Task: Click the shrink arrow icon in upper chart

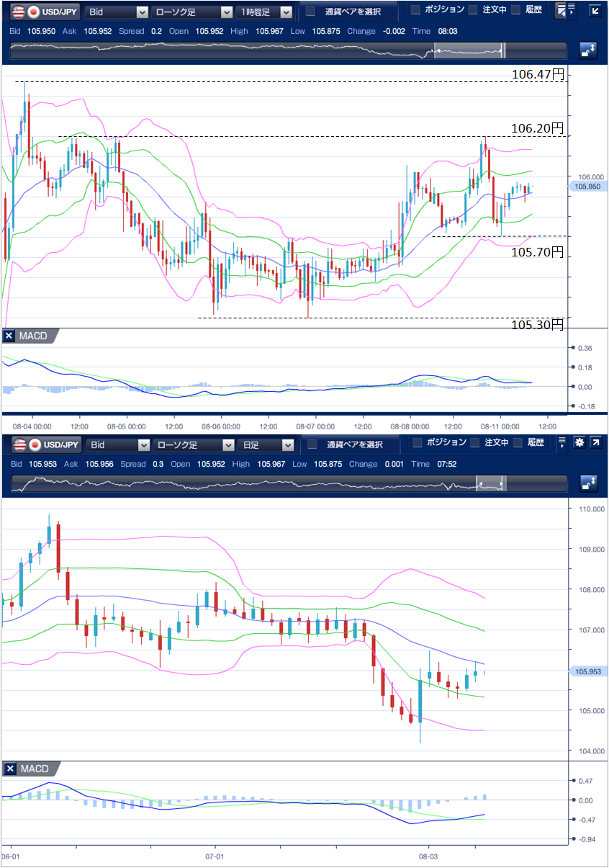Action: [x=595, y=12]
